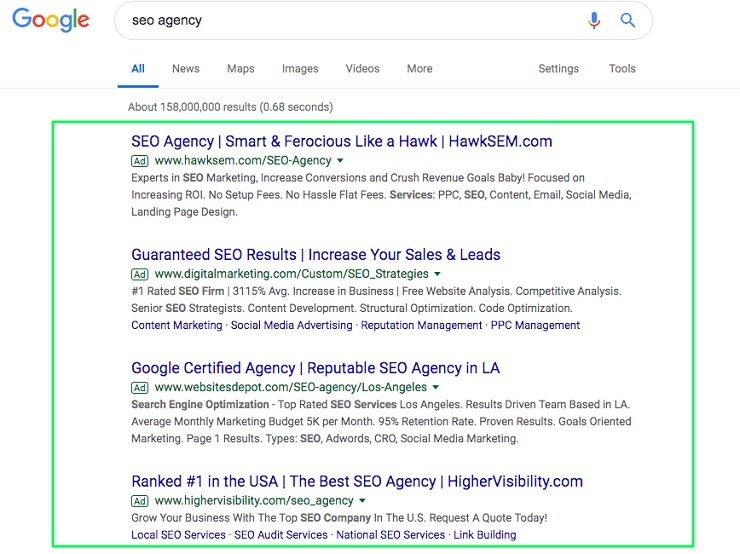Open dropdown arrow after highervisibility.com URL
The image size is (740, 554).
(x=362, y=501)
